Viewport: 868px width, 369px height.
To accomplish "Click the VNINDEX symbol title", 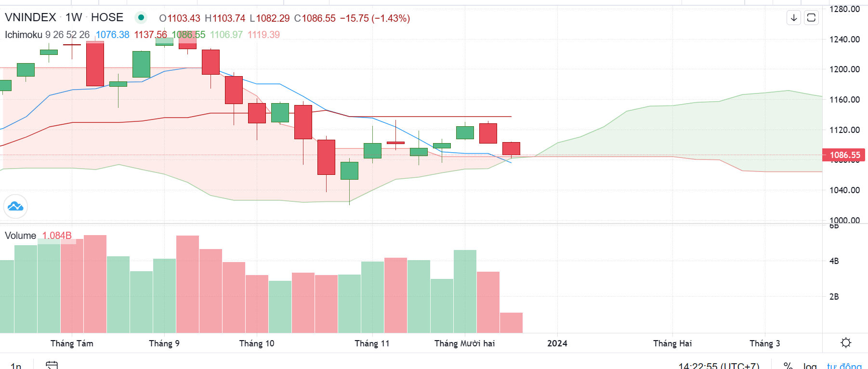I will tap(30, 17).
